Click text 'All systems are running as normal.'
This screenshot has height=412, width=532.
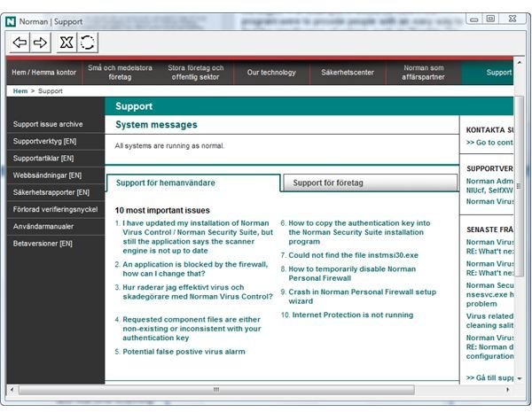(x=169, y=146)
